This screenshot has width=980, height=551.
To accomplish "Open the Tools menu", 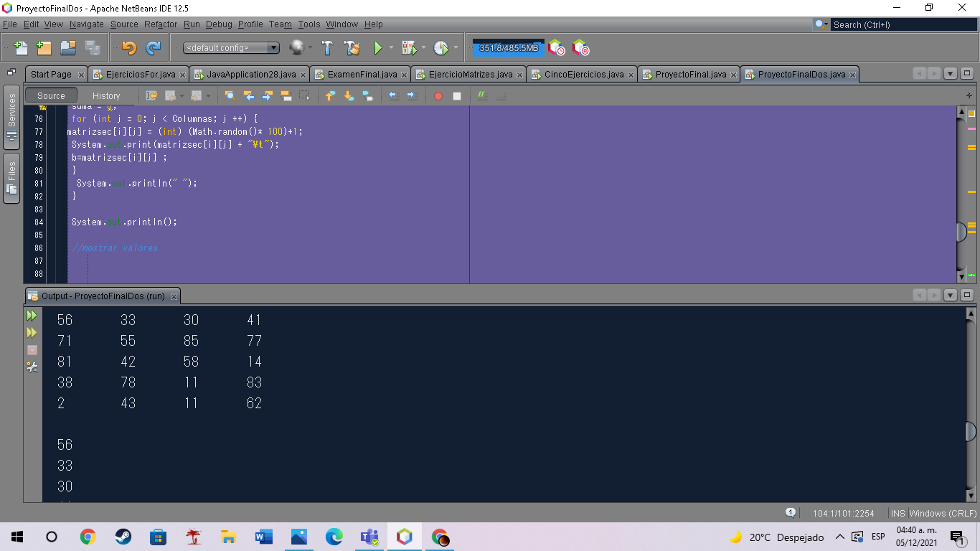I will pyautogui.click(x=309, y=24).
